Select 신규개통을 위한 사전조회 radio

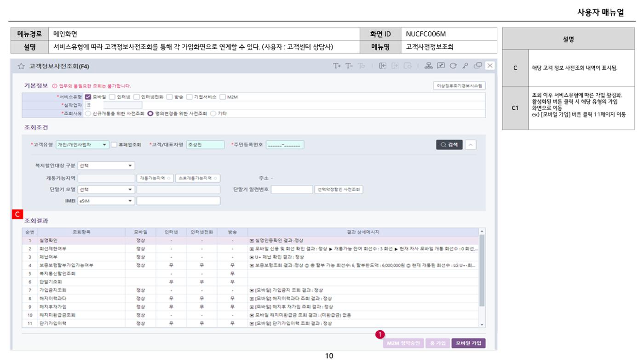(88, 113)
